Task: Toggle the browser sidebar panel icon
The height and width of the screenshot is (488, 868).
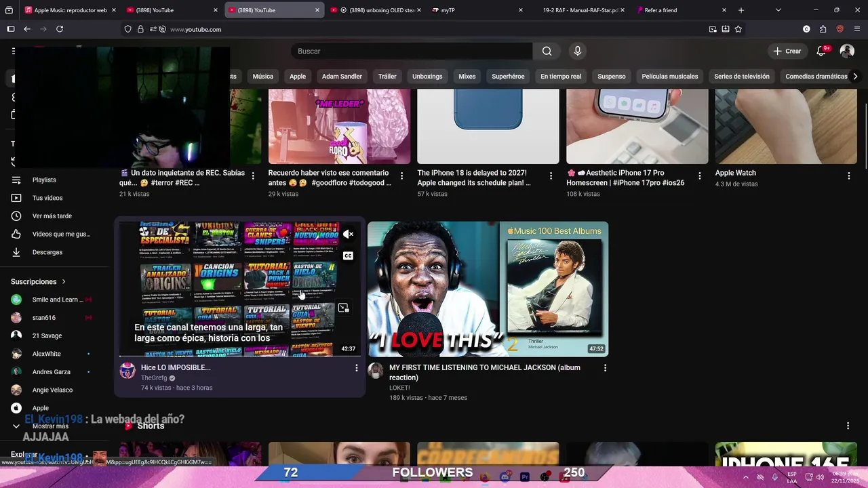Action: 11,29
